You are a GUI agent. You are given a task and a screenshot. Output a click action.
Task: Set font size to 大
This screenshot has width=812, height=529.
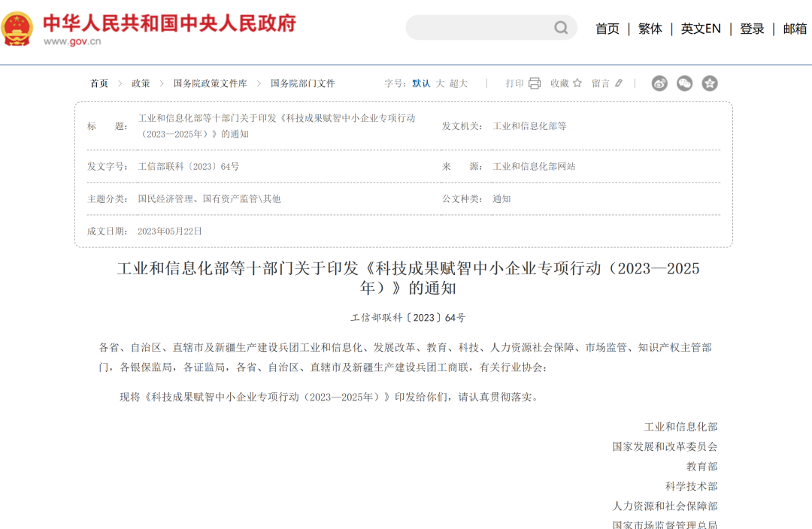440,83
